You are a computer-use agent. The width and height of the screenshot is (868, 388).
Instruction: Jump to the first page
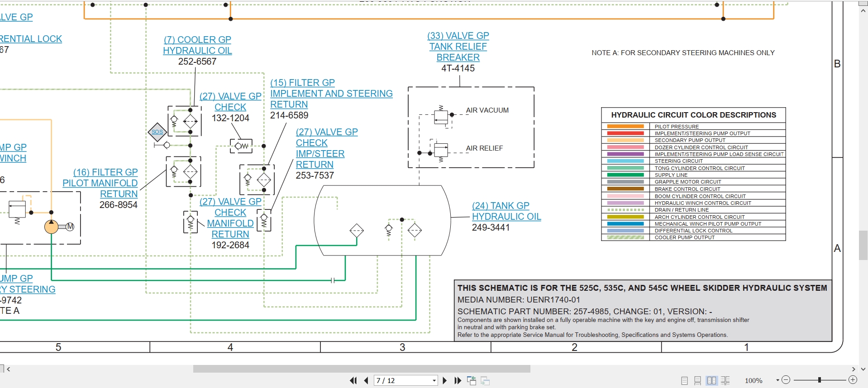(x=353, y=381)
